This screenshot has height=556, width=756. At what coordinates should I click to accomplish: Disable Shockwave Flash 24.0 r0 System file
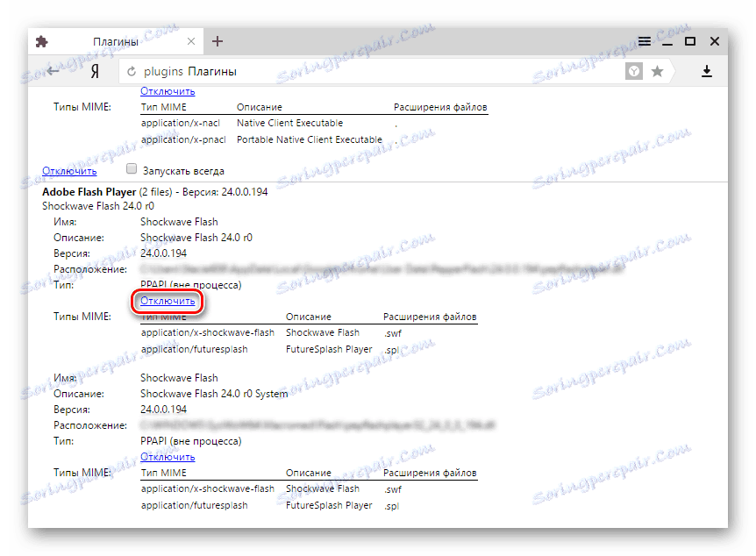(x=168, y=457)
